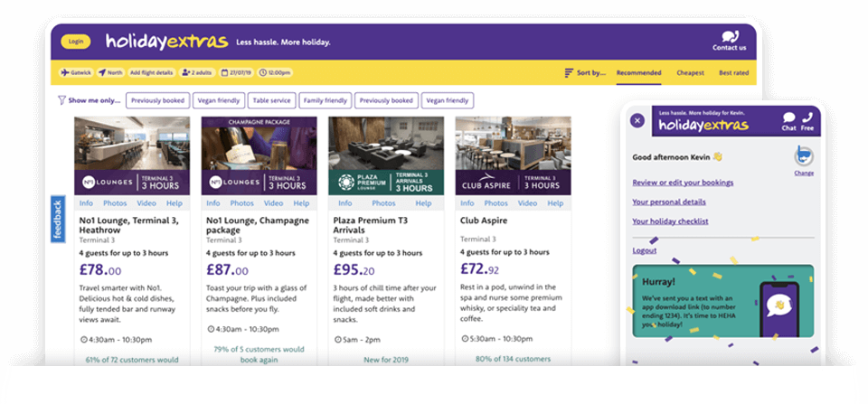Click the Logout link
Viewport: 868px width, 404px height.
[645, 250]
